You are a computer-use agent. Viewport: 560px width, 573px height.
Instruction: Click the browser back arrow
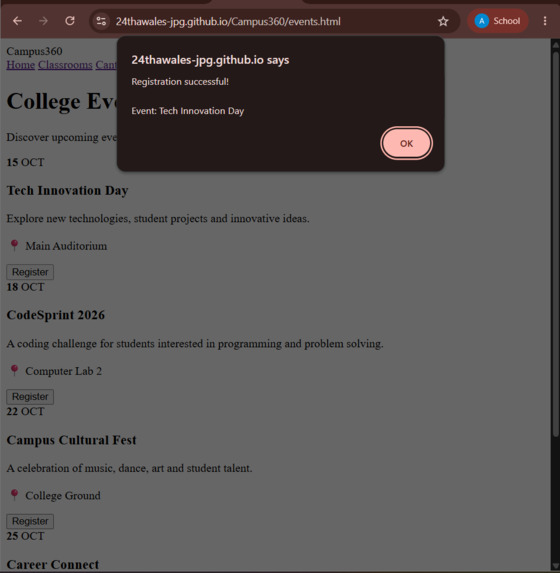(x=17, y=21)
